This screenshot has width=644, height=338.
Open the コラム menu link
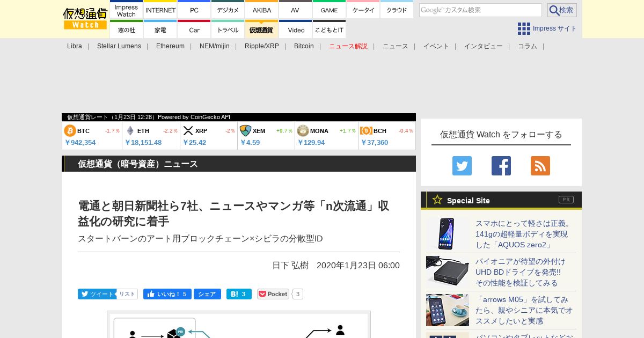[528, 46]
